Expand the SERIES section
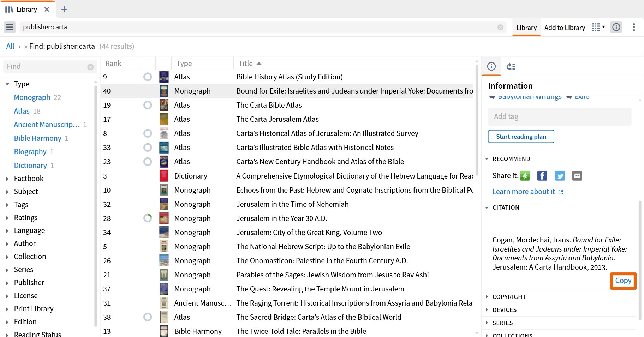The width and height of the screenshot is (644, 337). click(487, 323)
